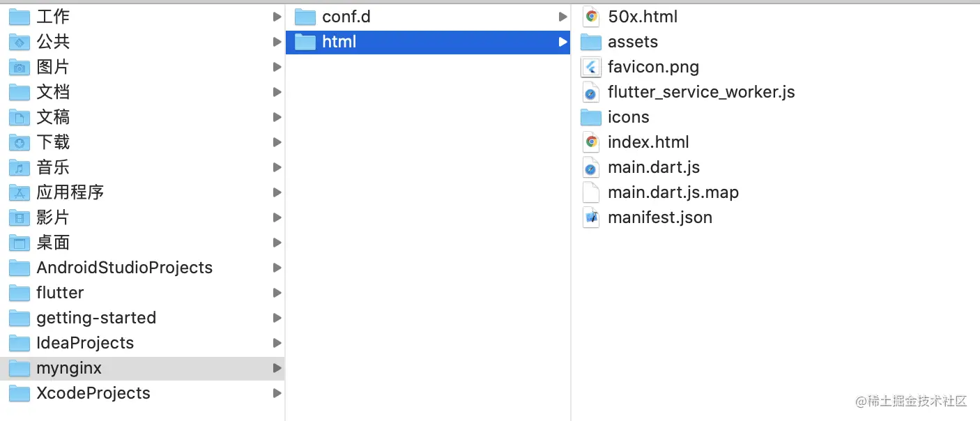Open the AndroidStudioProjects folder

click(x=124, y=267)
